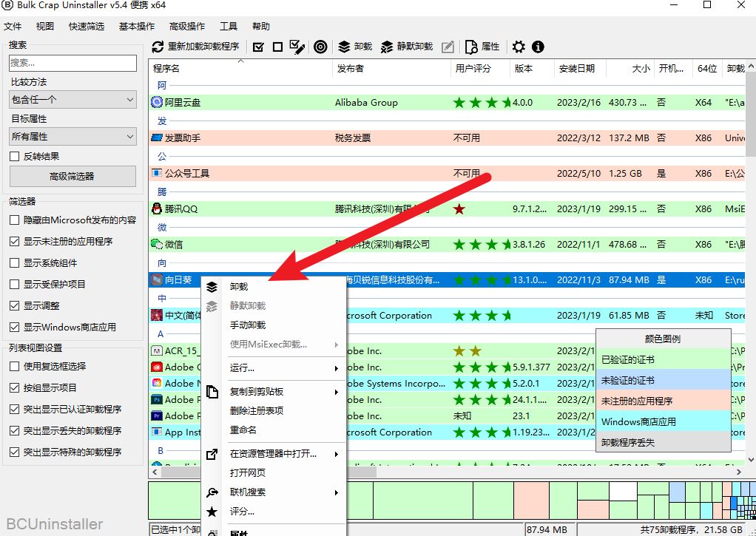Screen dimensions: 756x536
Task: Open the 帮助 menu
Action: (261, 27)
